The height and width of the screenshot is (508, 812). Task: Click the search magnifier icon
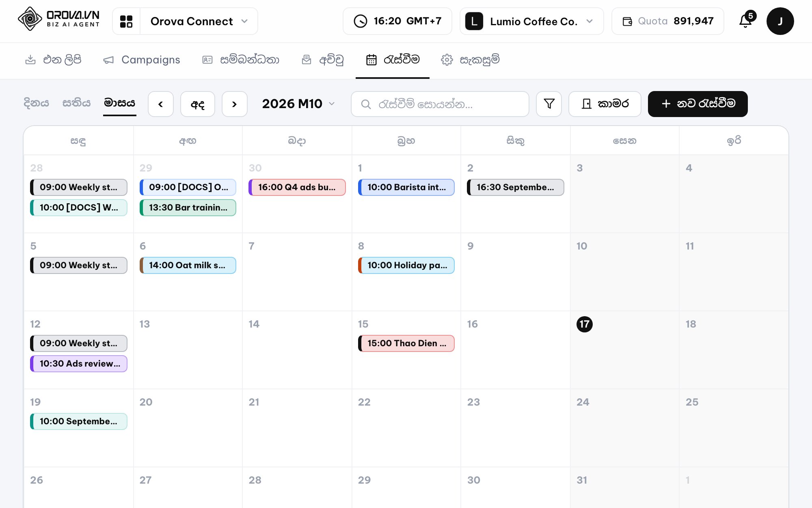(366, 104)
